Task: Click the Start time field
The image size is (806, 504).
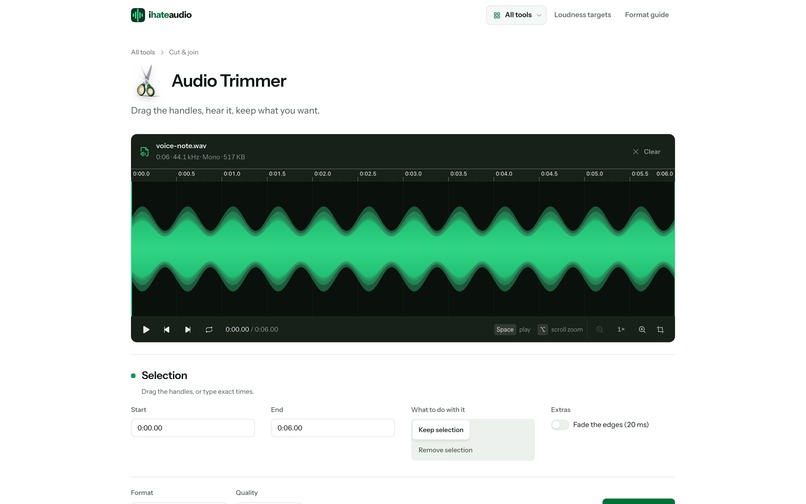Action: (x=193, y=428)
